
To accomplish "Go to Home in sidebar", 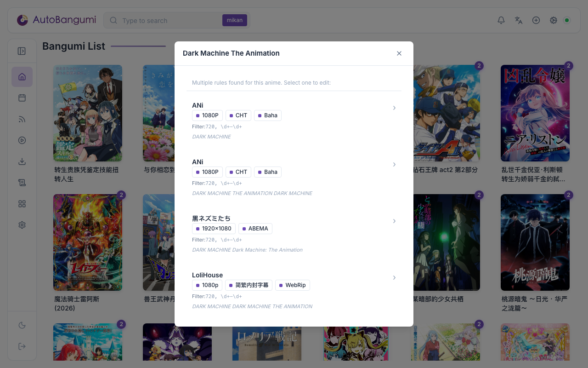I will coord(22,77).
